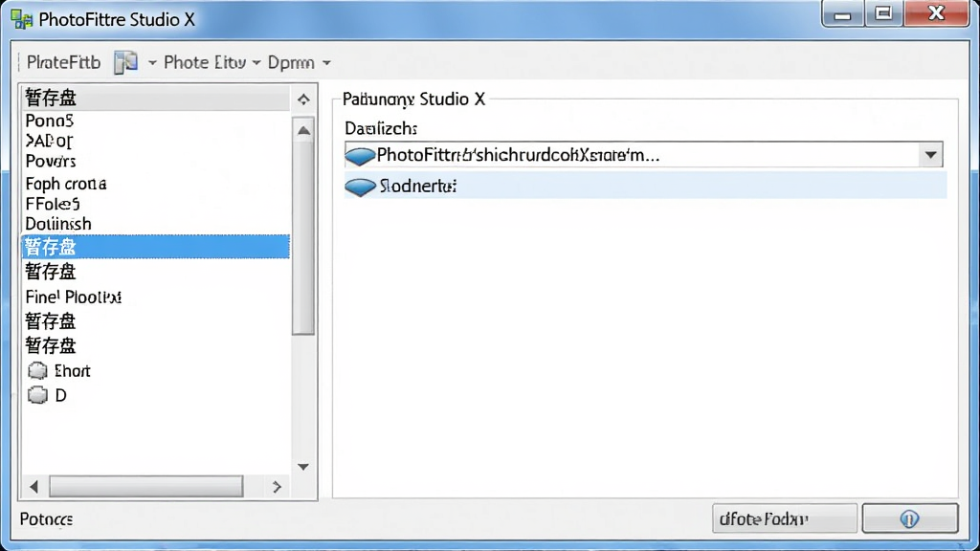
Task: Click the info icon button
Action: coord(909,518)
